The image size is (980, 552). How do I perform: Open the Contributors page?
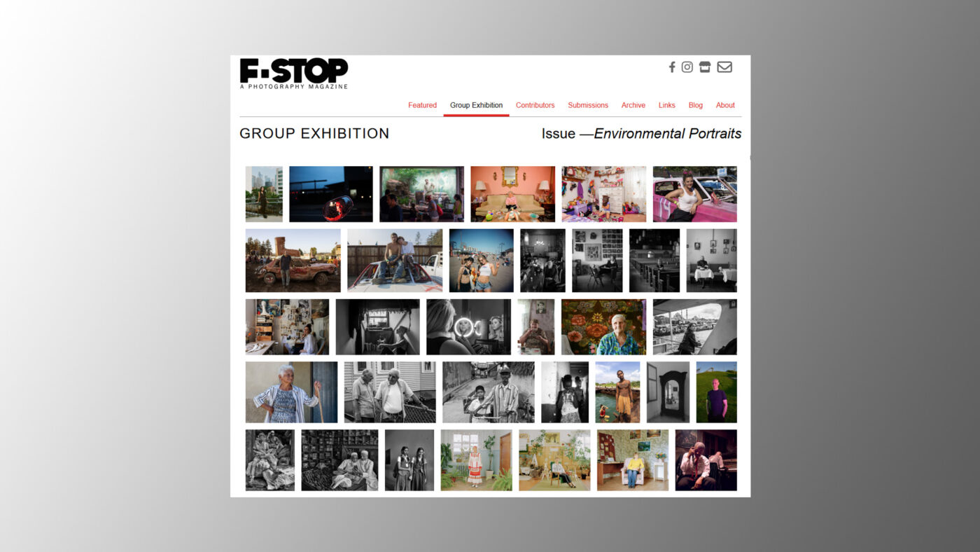tap(535, 105)
